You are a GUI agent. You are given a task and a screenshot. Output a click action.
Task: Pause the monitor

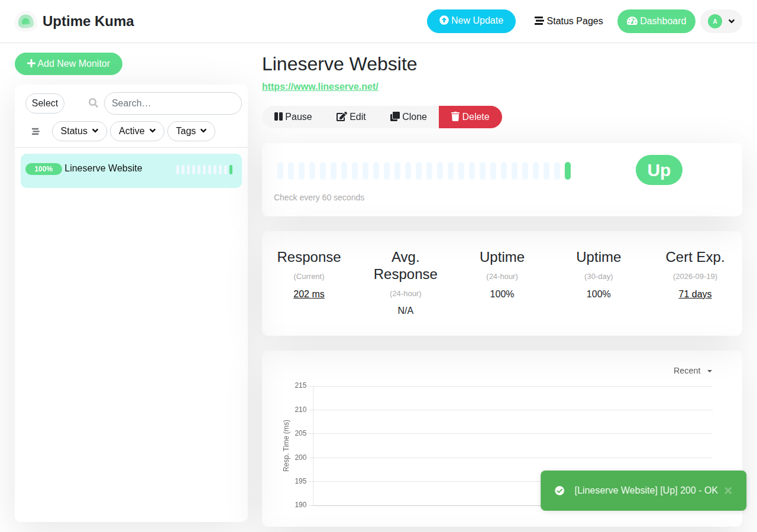tap(293, 117)
